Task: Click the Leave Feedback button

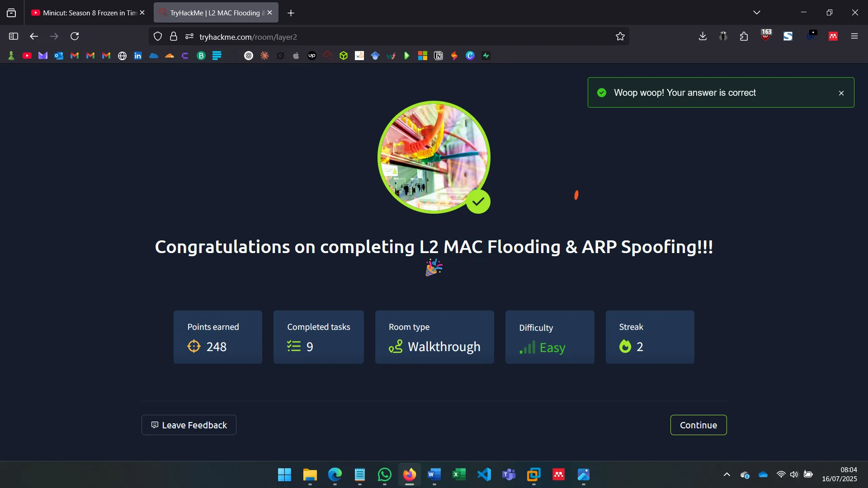Action: (189, 425)
